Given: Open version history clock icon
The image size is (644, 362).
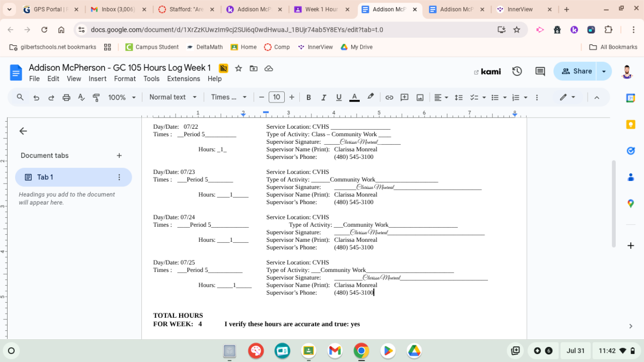Looking at the screenshot, I should coord(517,71).
